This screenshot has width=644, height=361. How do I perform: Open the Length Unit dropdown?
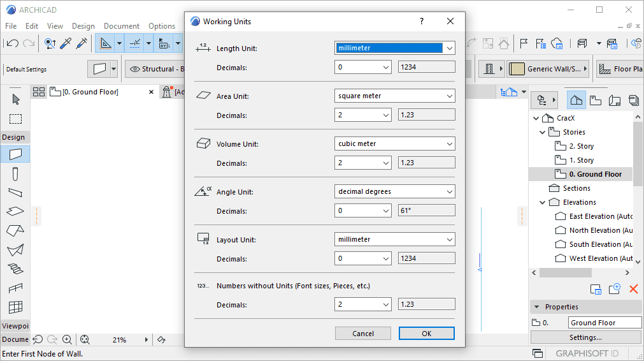pyautogui.click(x=395, y=48)
